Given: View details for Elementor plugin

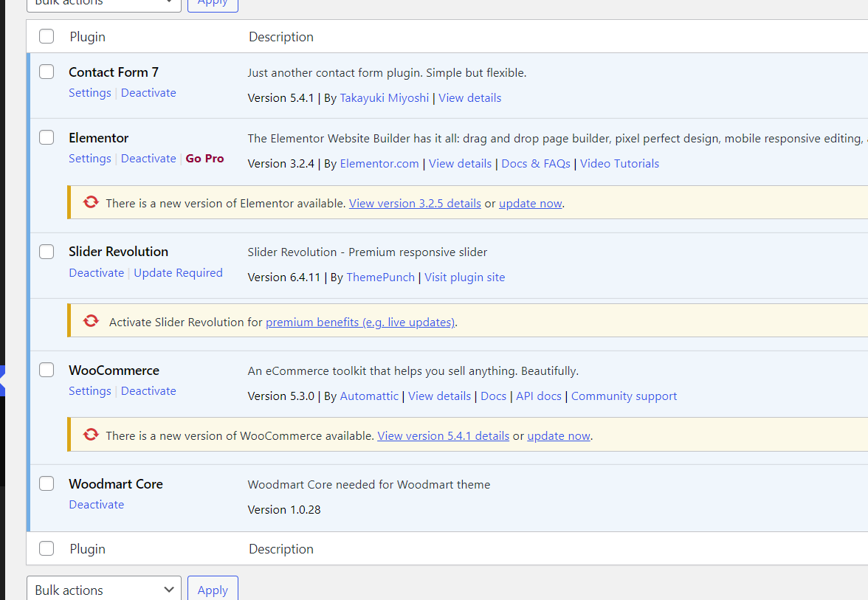Looking at the screenshot, I should tap(460, 164).
